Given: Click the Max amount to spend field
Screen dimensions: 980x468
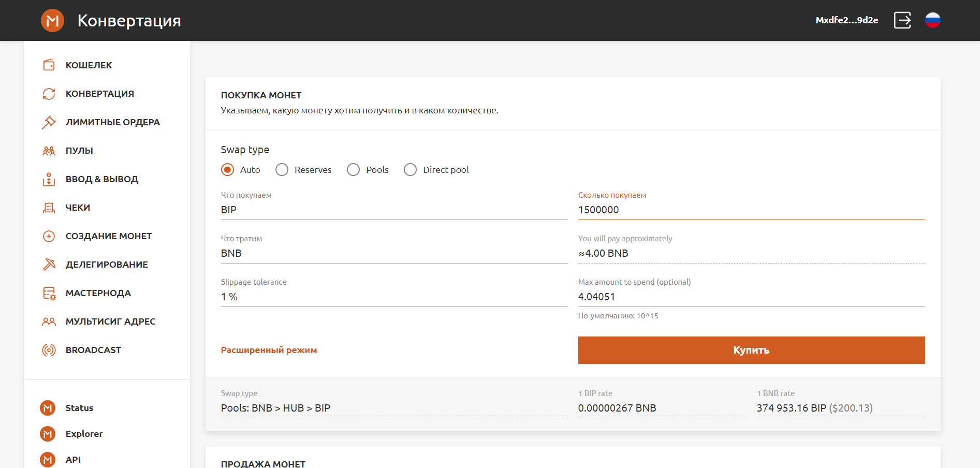Looking at the screenshot, I should point(751,297).
